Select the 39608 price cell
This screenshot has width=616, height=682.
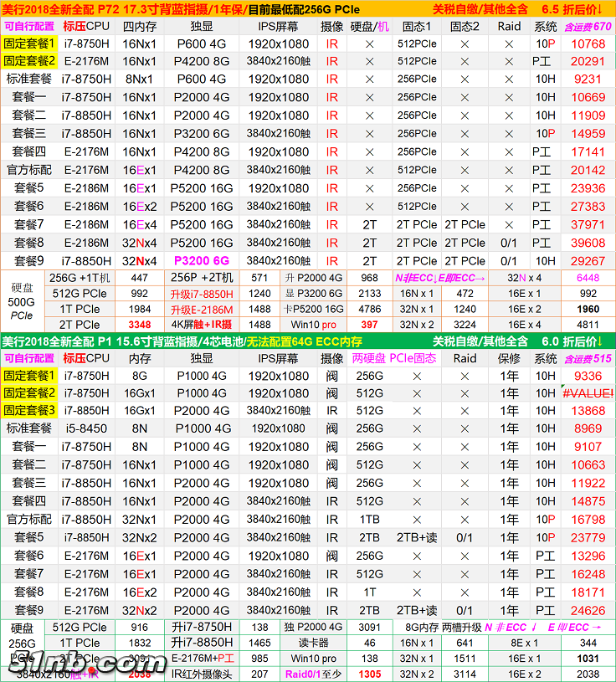588,243
